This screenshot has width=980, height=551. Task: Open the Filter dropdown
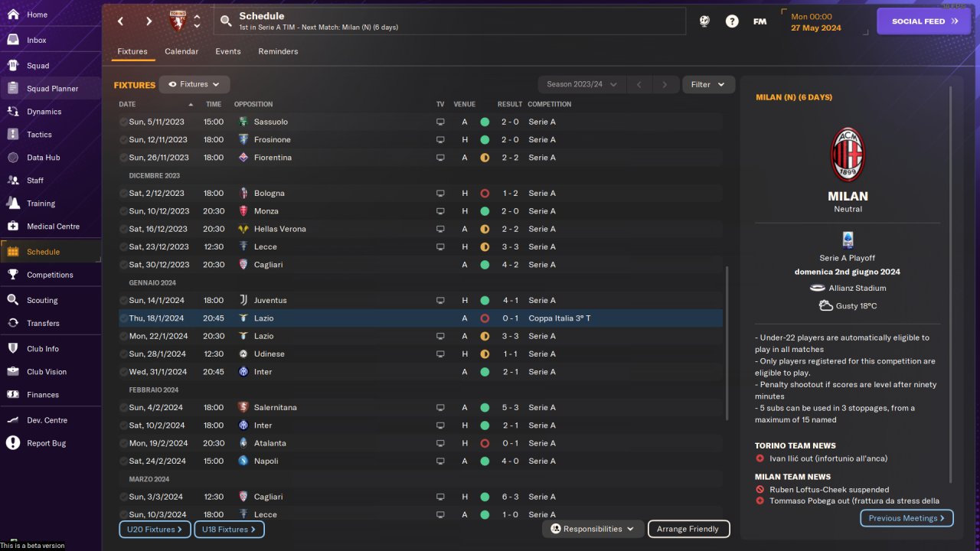(708, 84)
